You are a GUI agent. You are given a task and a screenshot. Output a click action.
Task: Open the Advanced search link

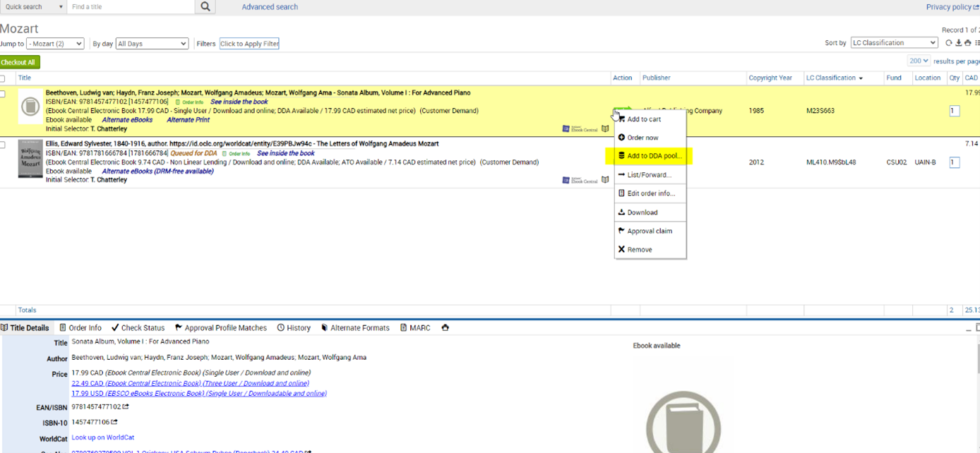[x=270, y=7]
